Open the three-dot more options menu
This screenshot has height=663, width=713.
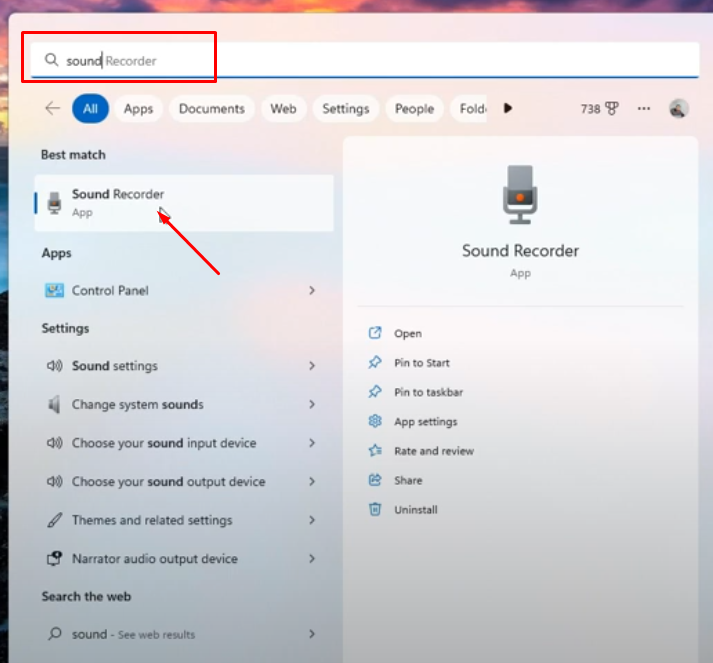(643, 108)
